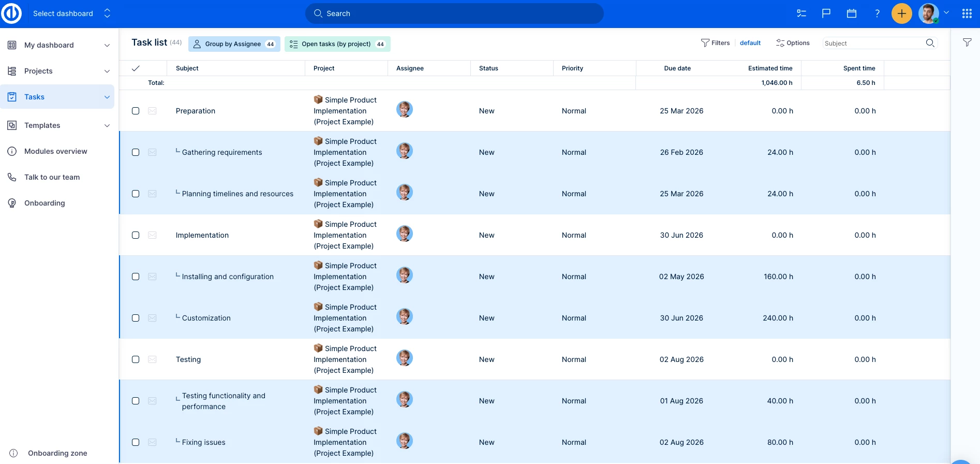Click the envelope icon in Testing row
The image size is (980, 464).
152,359
